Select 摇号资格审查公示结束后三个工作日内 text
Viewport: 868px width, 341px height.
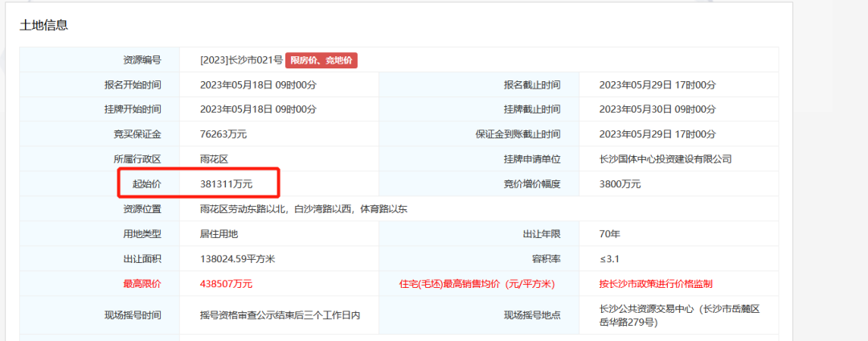coord(280,315)
